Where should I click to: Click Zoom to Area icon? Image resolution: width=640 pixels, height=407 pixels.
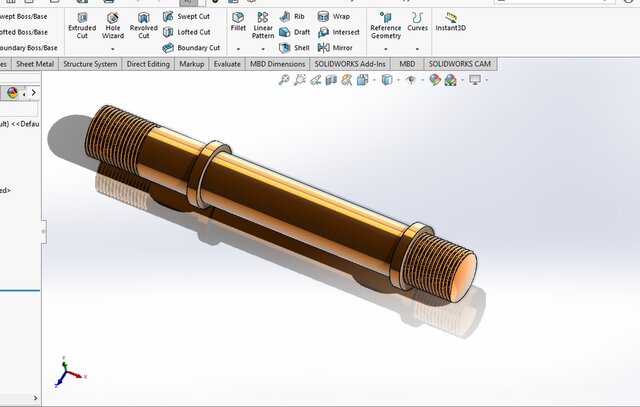(x=300, y=80)
